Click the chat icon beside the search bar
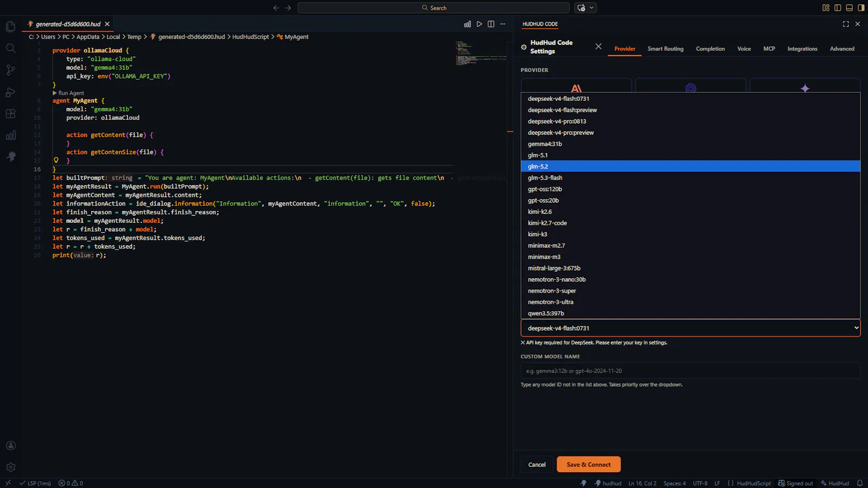 [x=581, y=8]
